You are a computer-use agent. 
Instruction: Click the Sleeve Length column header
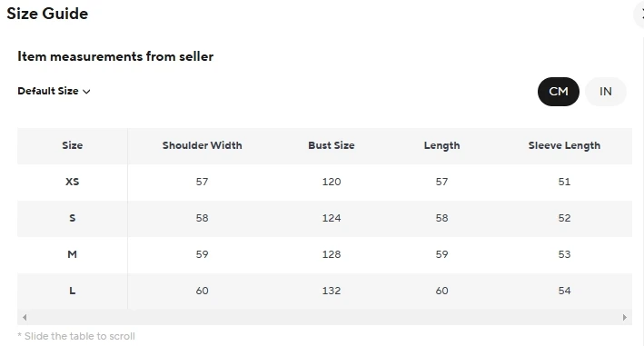[x=564, y=146]
